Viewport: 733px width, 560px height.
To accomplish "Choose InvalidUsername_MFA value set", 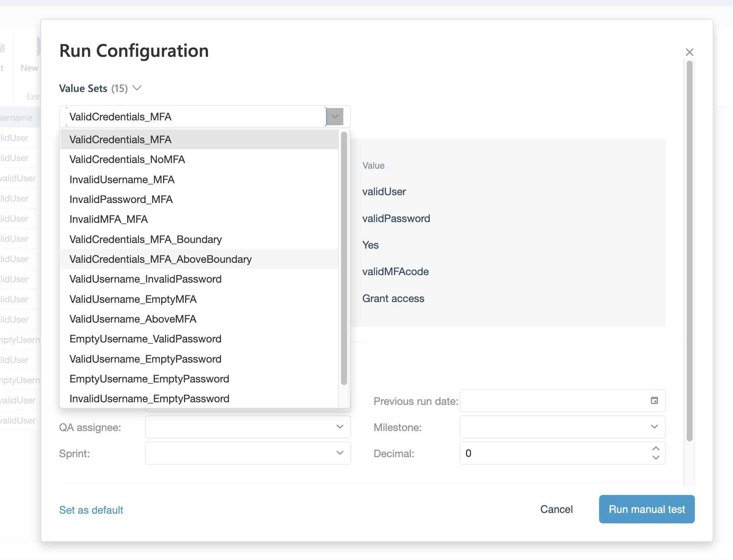I will [x=122, y=179].
